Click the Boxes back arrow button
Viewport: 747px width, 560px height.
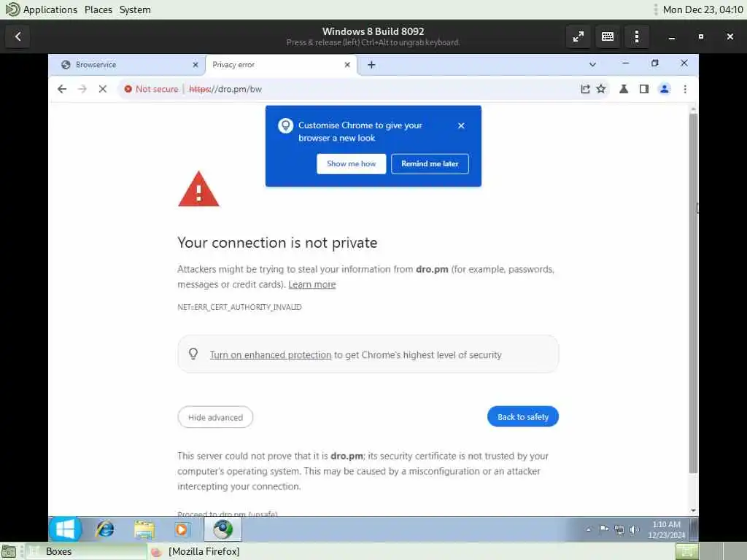(x=18, y=36)
